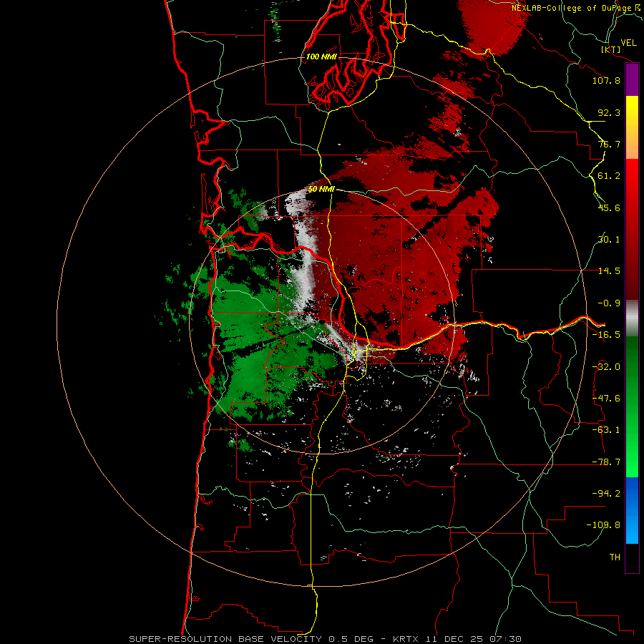Click the TH label at the scale bottom
This screenshot has height=644, width=644.
615,557
